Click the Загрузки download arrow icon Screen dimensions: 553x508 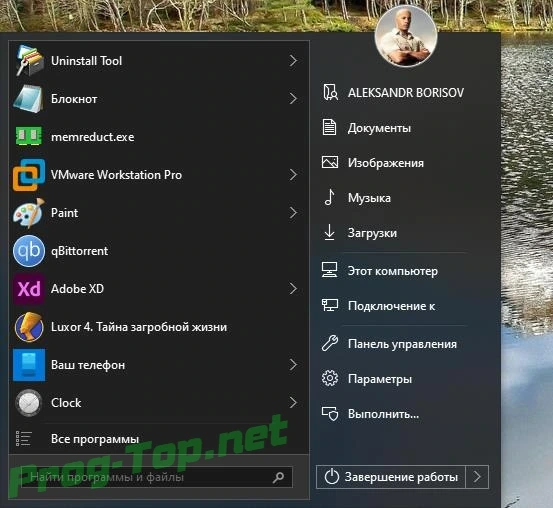point(329,232)
